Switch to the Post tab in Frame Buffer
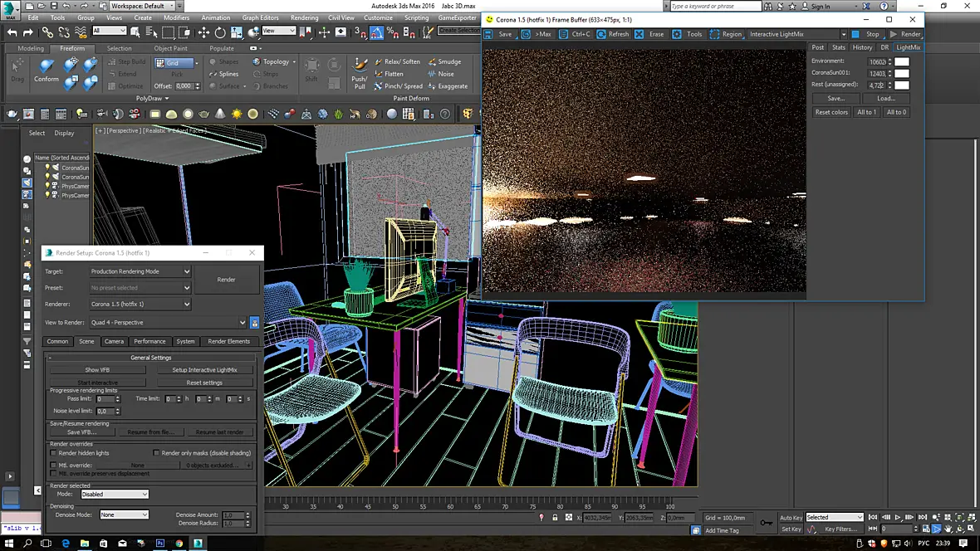This screenshot has width=980, height=551. click(817, 47)
